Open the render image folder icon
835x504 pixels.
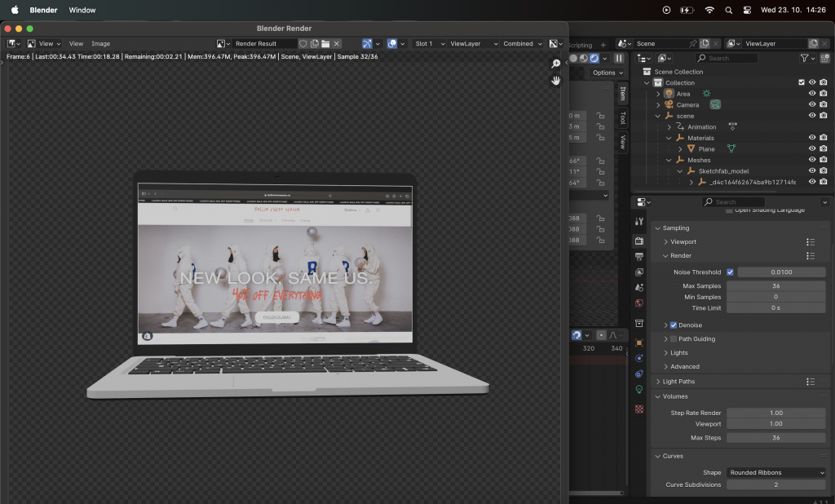point(325,44)
